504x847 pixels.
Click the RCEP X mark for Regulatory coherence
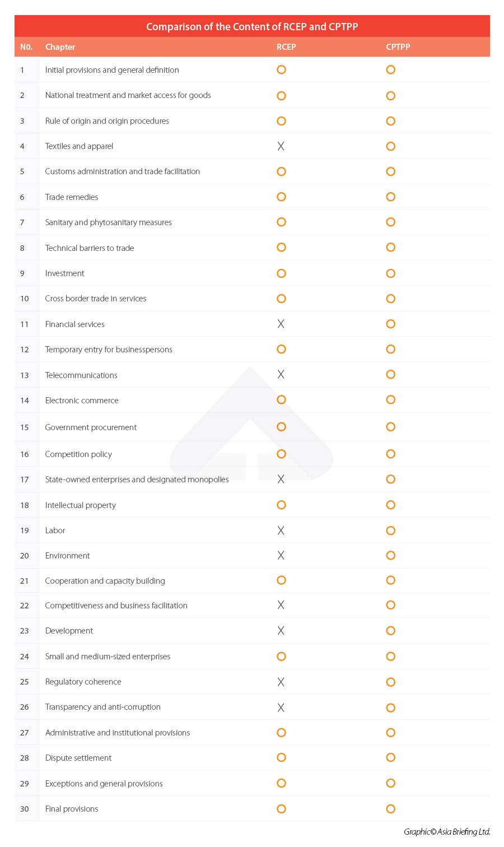[281, 682]
